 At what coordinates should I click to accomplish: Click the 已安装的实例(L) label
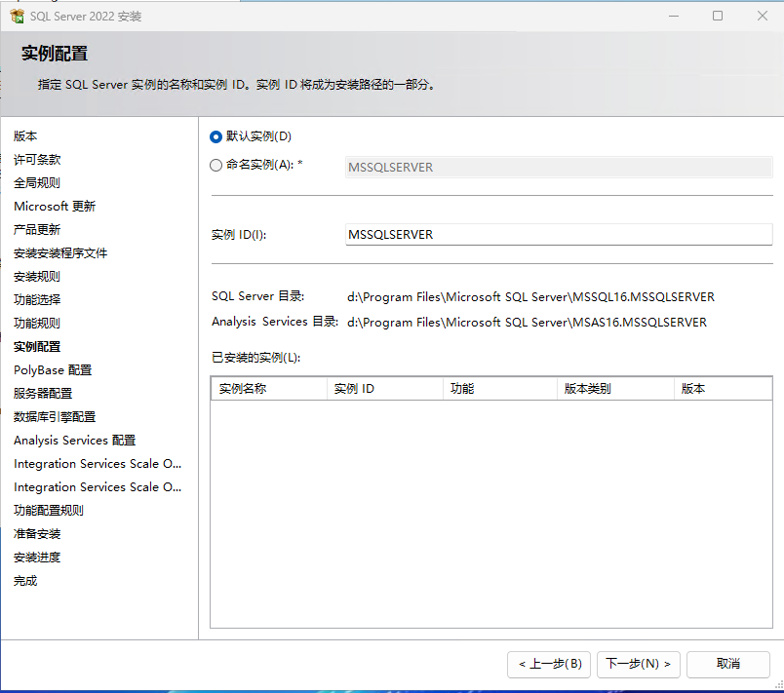[256, 358]
